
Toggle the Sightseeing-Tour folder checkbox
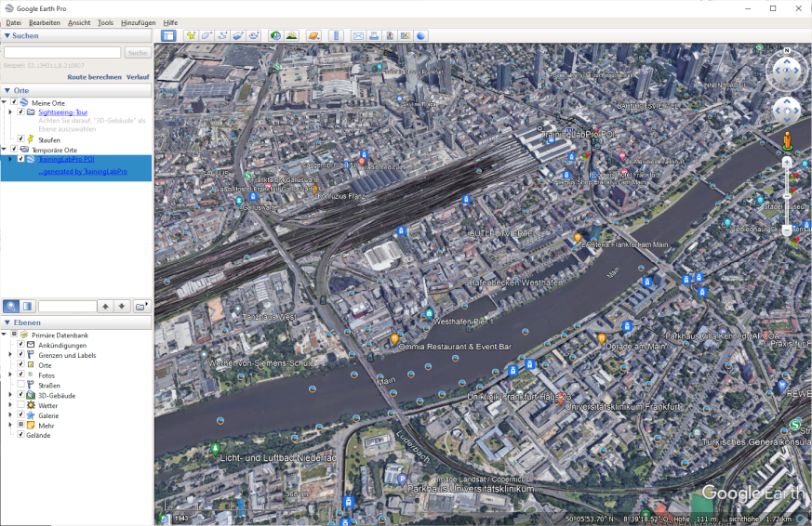pyautogui.click(x=21, y=112)
